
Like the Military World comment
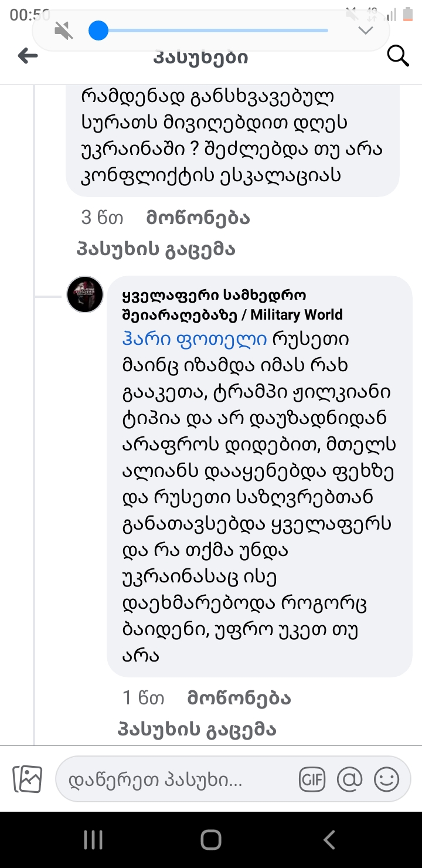(x=239, y=698)
